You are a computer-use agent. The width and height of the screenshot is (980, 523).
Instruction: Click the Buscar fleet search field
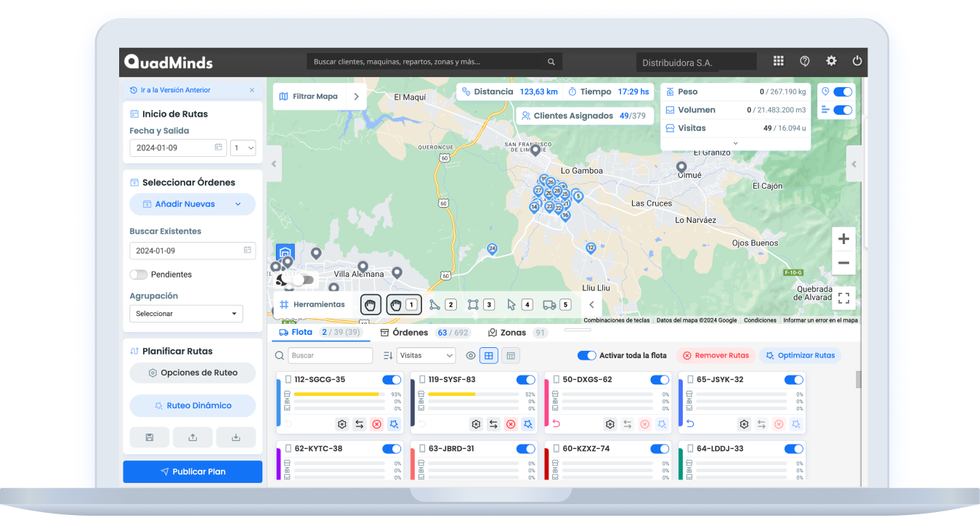coord(330,356)
